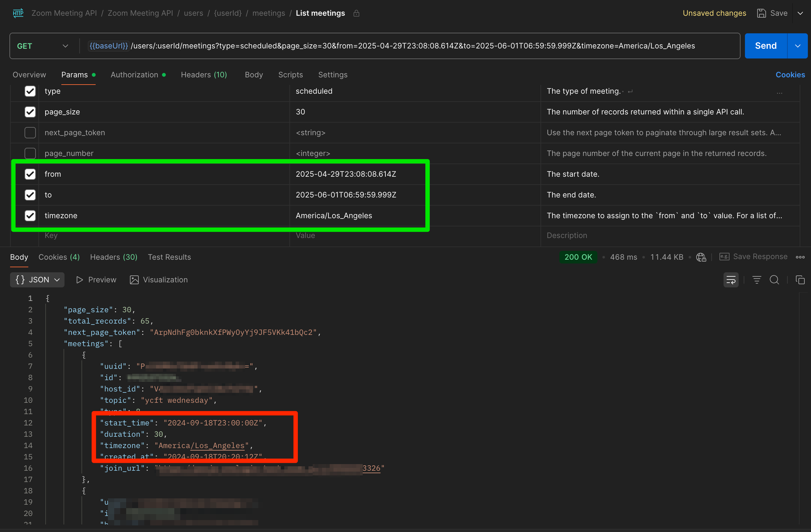Open the Cookies link
The image size is (811, 532).
(790, 75)
